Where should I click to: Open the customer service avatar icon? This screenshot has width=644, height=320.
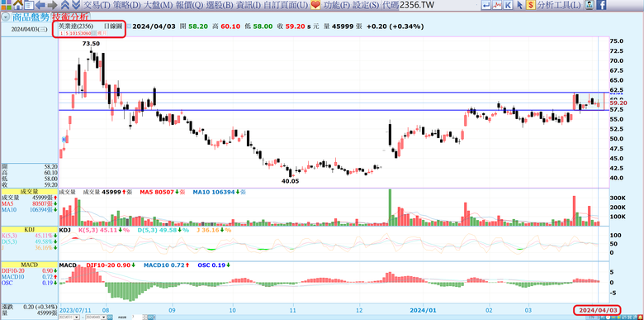coord(590,5)
